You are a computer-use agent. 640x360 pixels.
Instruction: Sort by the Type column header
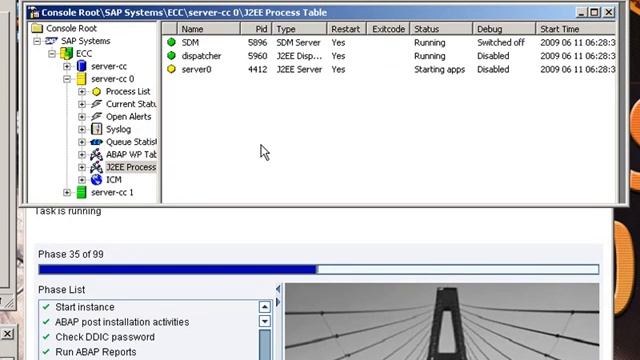299,29
